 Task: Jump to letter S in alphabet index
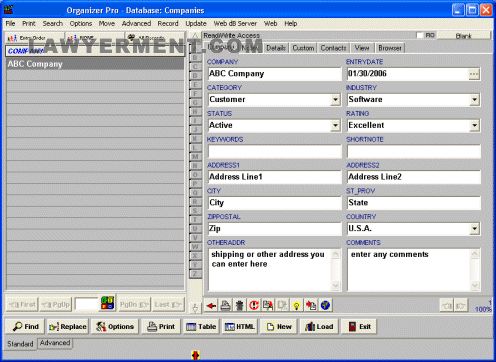[x=195, y=211]
